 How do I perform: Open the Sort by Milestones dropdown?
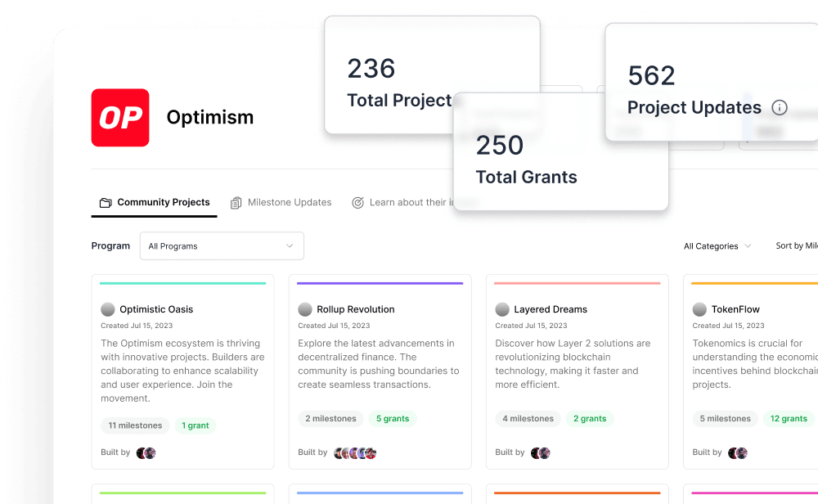tap(798, 245)
